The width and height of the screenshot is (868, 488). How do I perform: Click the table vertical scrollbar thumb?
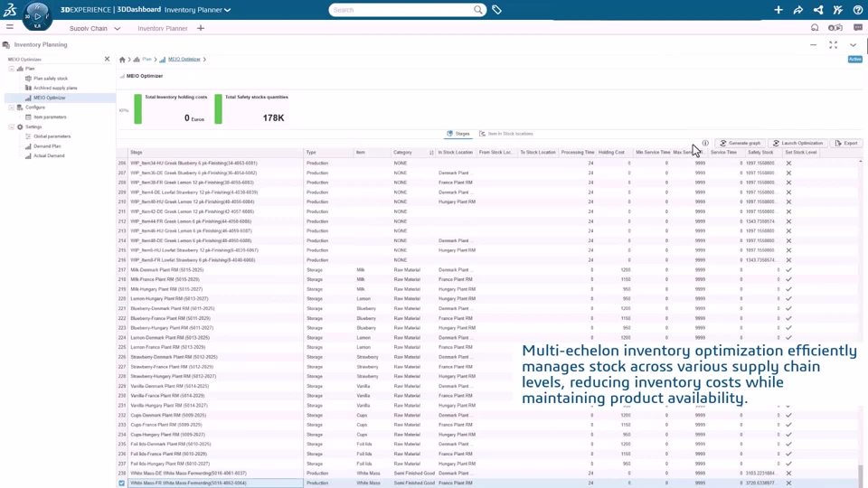[x=860, y=476]
